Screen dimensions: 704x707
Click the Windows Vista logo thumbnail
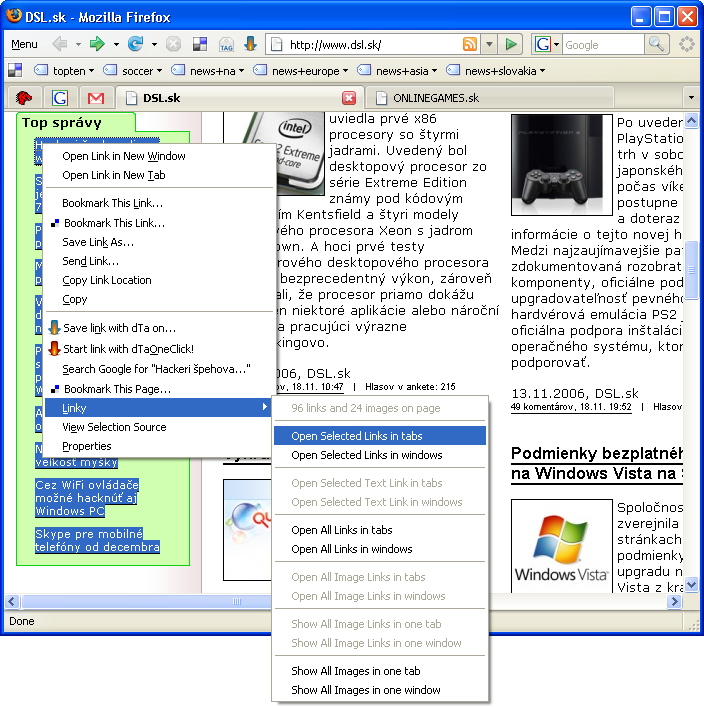click(561, 546)
